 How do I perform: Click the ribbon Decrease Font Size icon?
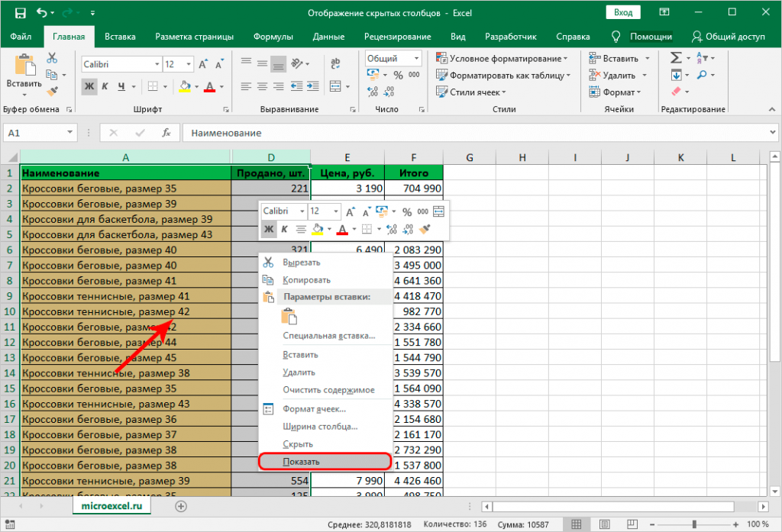(x=219, y=64)
